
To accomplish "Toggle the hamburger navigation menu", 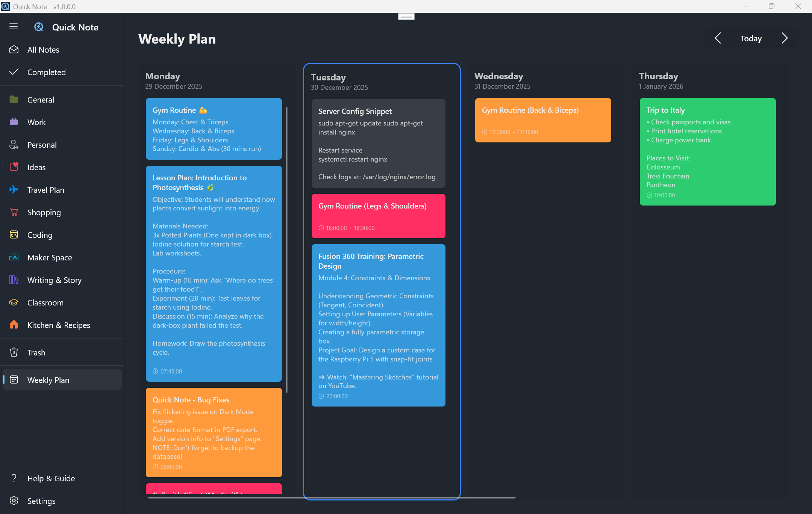I will 14,26.
